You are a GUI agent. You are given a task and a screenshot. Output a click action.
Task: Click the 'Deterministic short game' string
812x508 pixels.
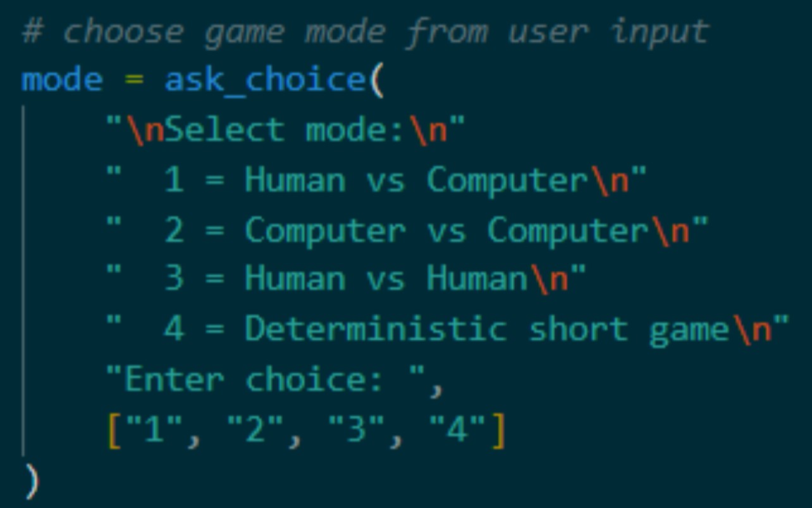[487, 330]
